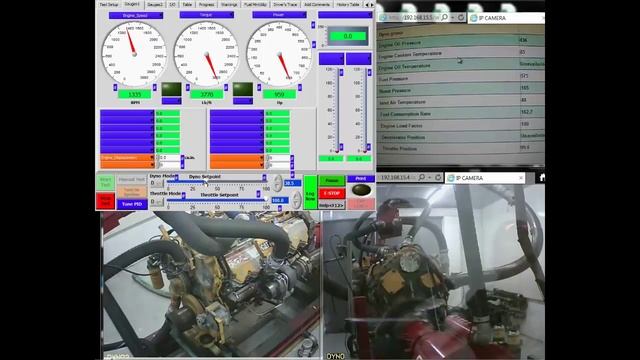Open the small dropdown under the second green lamp
This screenshot has height=360, width=640.
(x=243, y=101)
